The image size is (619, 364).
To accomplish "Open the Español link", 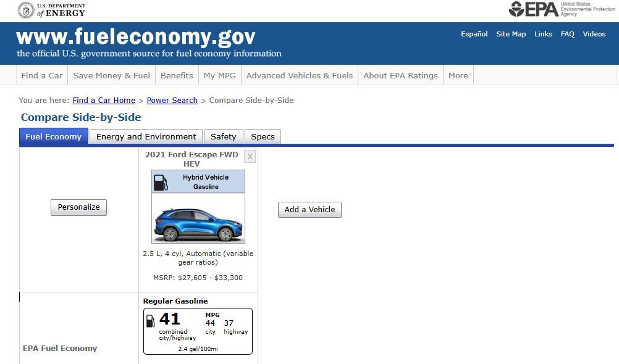I will tap(474, 34).
